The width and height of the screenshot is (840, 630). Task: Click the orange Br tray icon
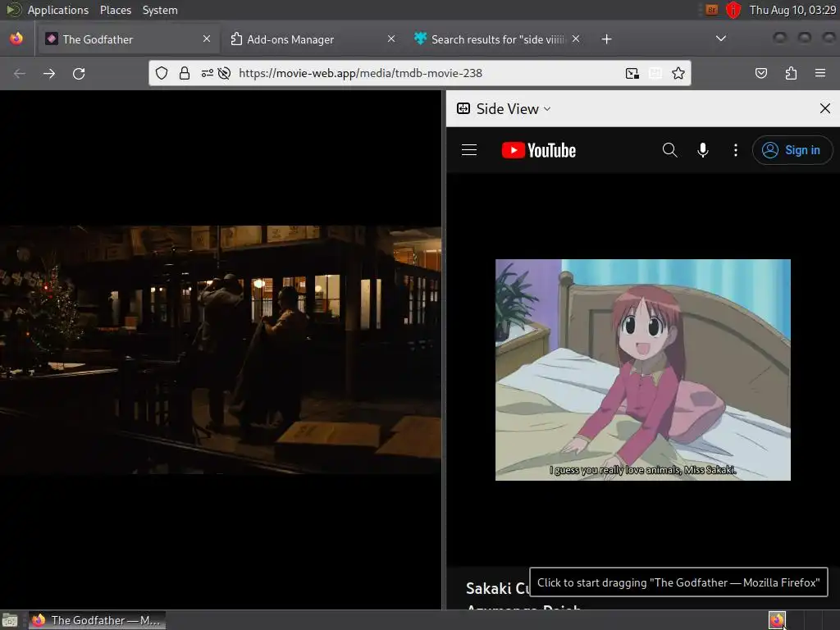tap(711, 10)
